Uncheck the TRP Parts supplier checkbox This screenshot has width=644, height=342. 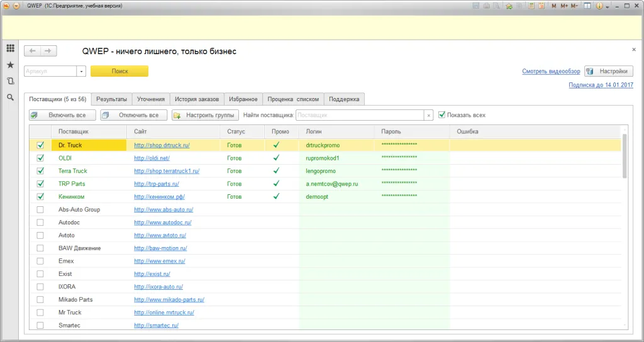[x=40, y=184]
